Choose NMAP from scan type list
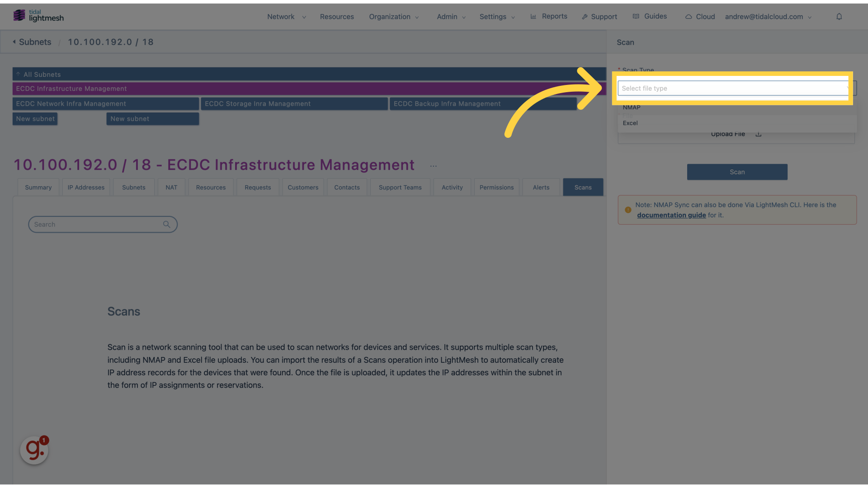The width and height of the screenshot is (868, 488). coord(737,108)
